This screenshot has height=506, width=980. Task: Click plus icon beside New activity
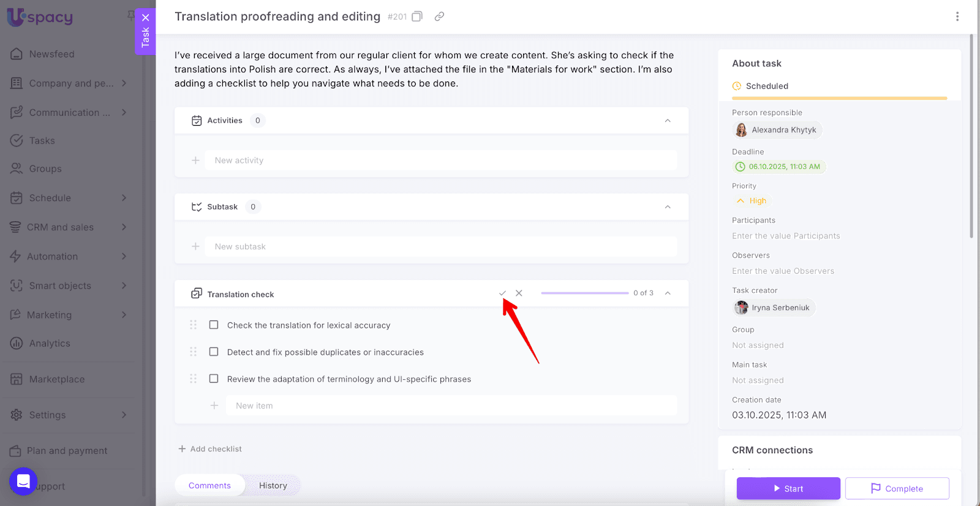(x=195, y=160)
